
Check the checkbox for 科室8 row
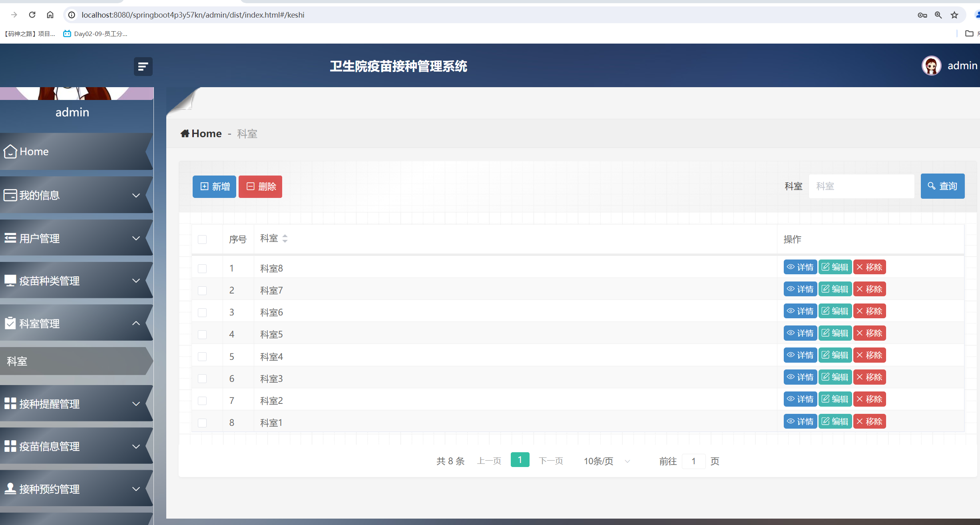click(x=202, y=268)
